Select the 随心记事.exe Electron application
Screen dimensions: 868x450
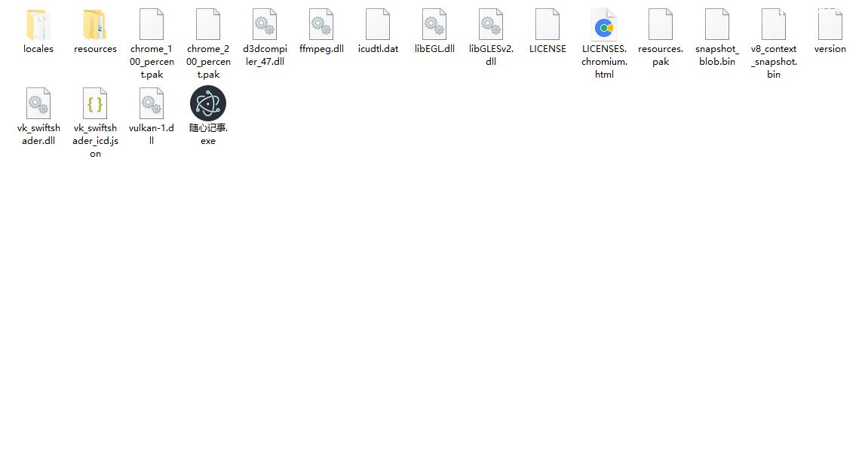(x=208, y=104)
